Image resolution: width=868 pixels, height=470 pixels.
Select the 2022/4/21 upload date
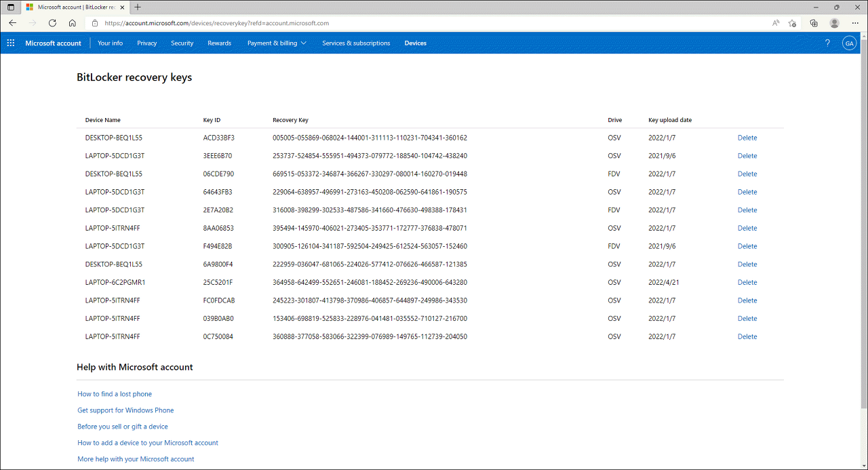(664, 282)
